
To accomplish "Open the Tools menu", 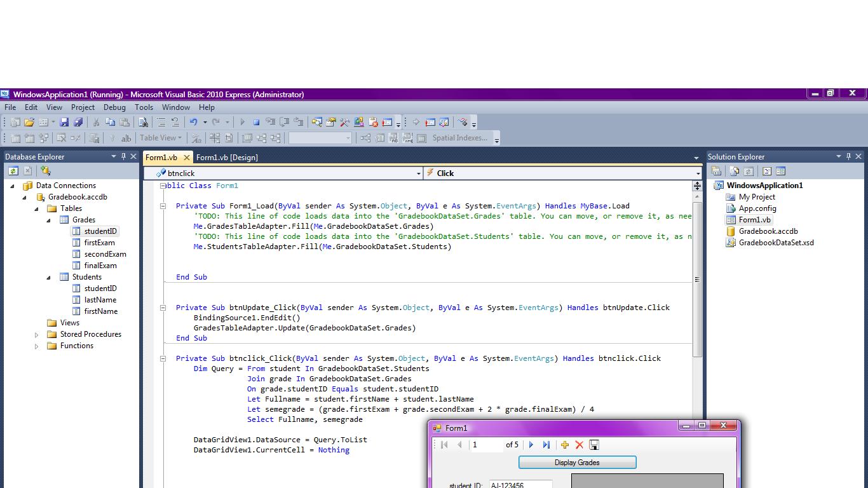I will point(144,107).
